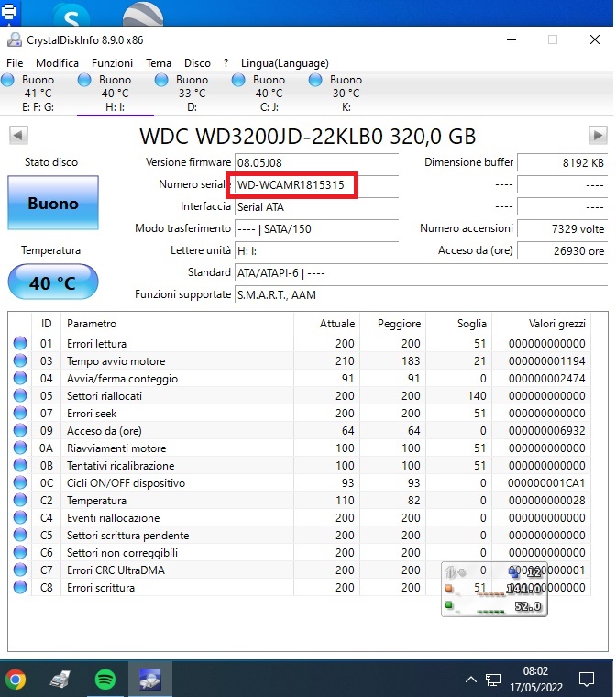Click status circle of Settori non correggibili
616x697 pixels.
point(20,552)
